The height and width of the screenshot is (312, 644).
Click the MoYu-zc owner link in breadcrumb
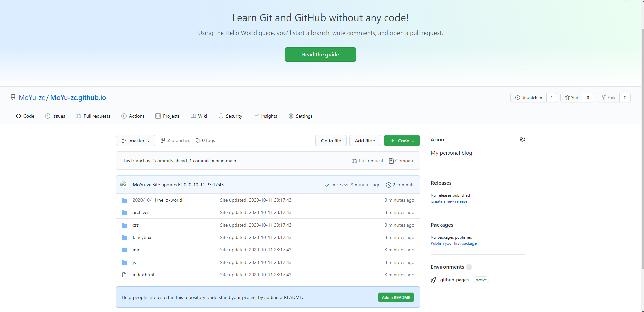[32, 97]
